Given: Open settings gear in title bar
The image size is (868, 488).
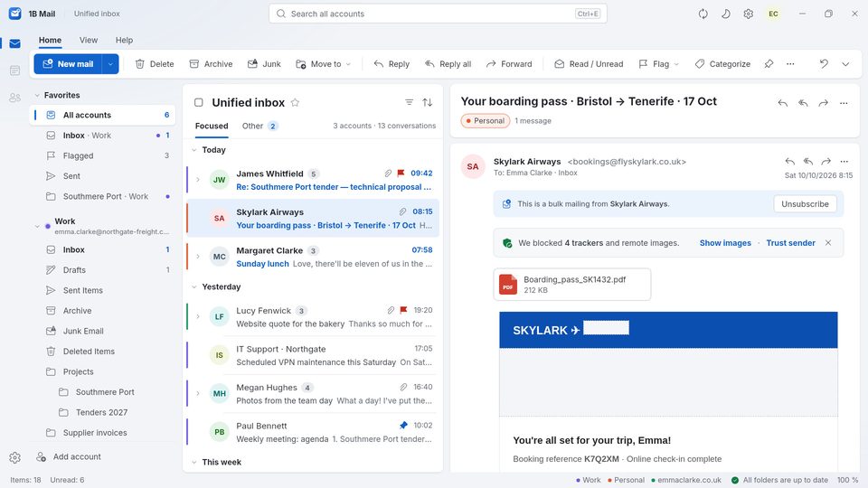Looking at the screenshot, I should pos(749,14).
